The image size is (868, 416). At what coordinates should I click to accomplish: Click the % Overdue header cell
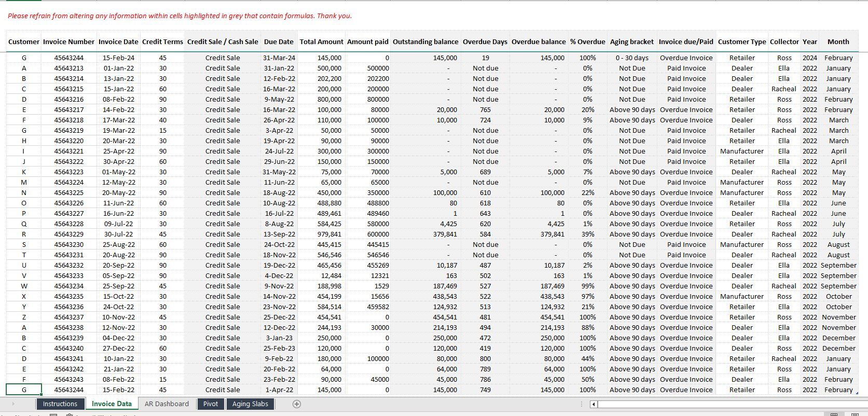588,41
